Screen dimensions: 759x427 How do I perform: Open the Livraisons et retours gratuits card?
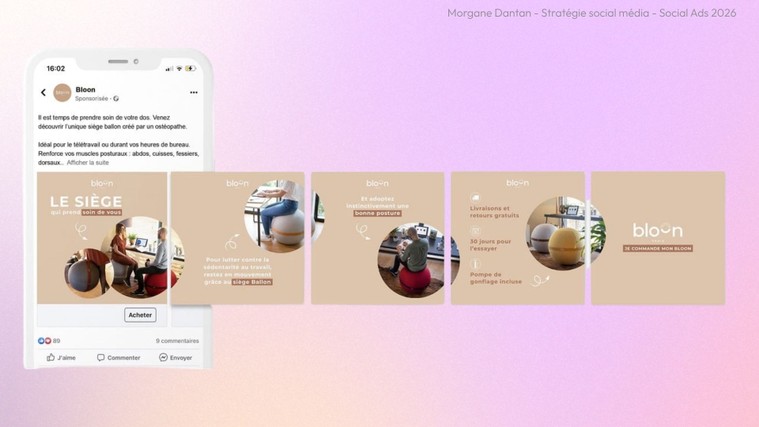coord(518,238)
